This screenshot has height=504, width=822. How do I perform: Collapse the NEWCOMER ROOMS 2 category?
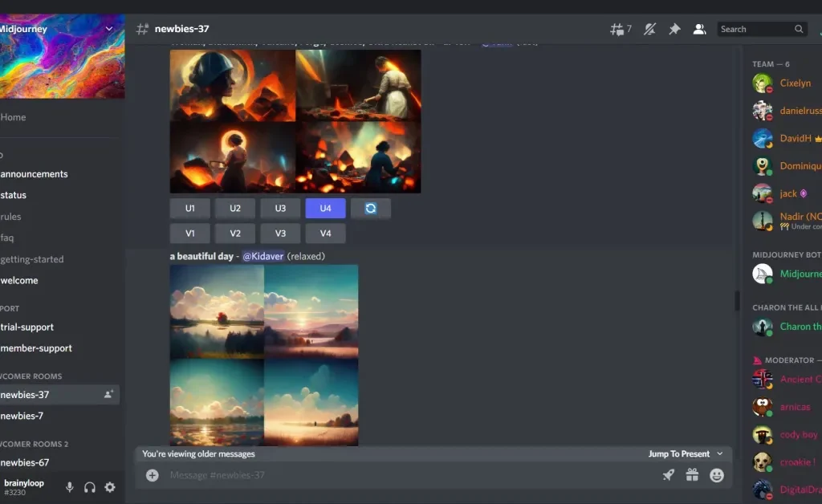pyautogui.click(x=34, y=445)
